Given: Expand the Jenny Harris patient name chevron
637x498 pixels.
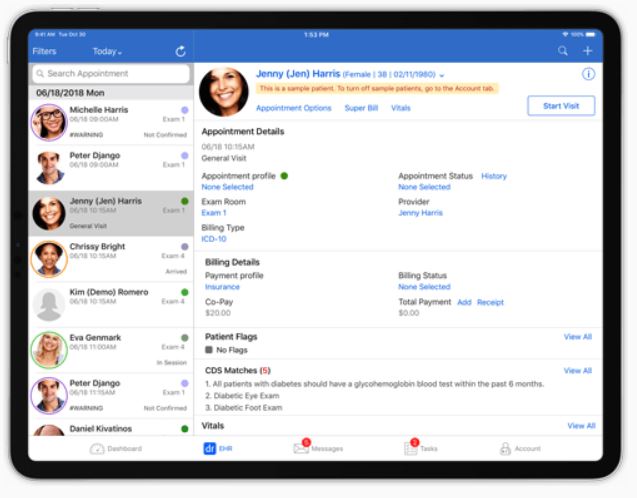Looking at the screenshot, I should 442,75.
